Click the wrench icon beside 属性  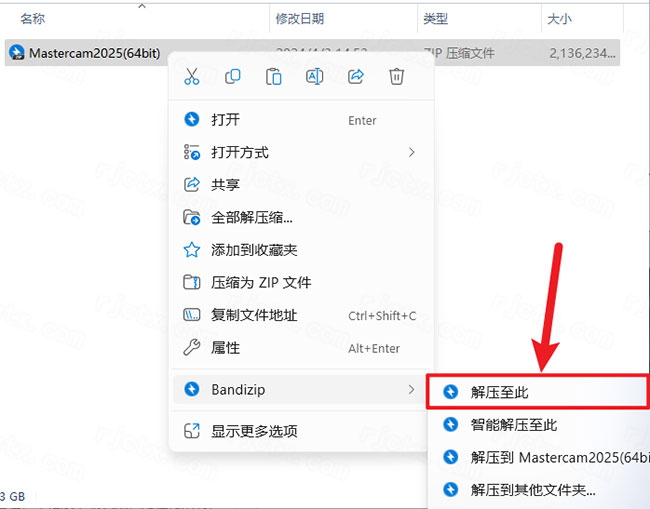192,348
